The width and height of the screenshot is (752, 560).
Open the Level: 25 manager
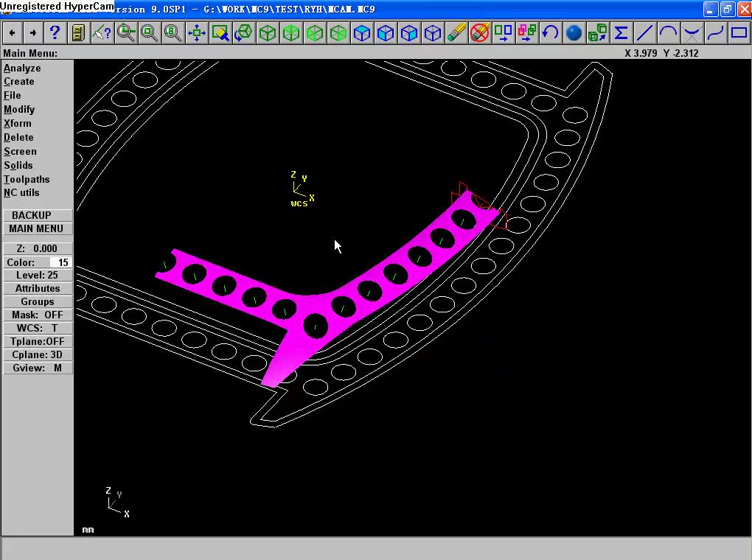(38, 275)
